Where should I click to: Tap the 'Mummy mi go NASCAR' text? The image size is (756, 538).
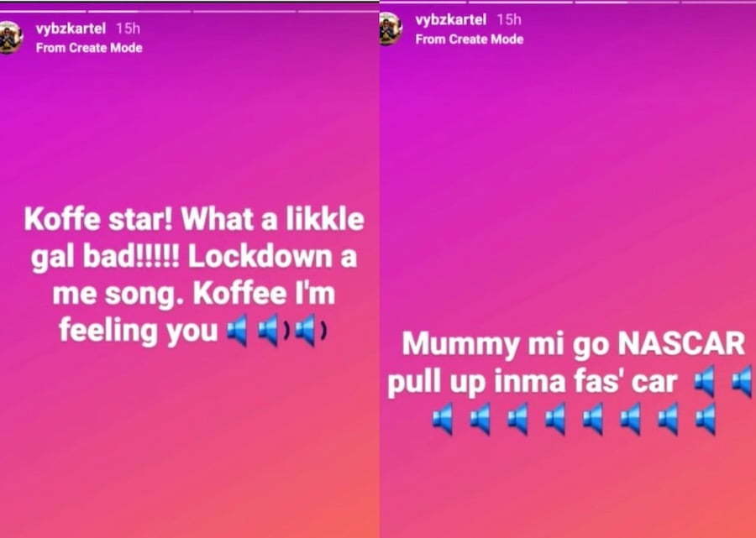point(573,343)
